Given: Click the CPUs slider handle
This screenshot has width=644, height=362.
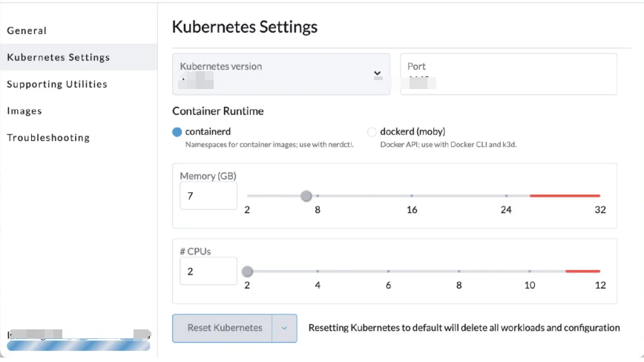Looking at the screenshot, I should tap(248, 271).
